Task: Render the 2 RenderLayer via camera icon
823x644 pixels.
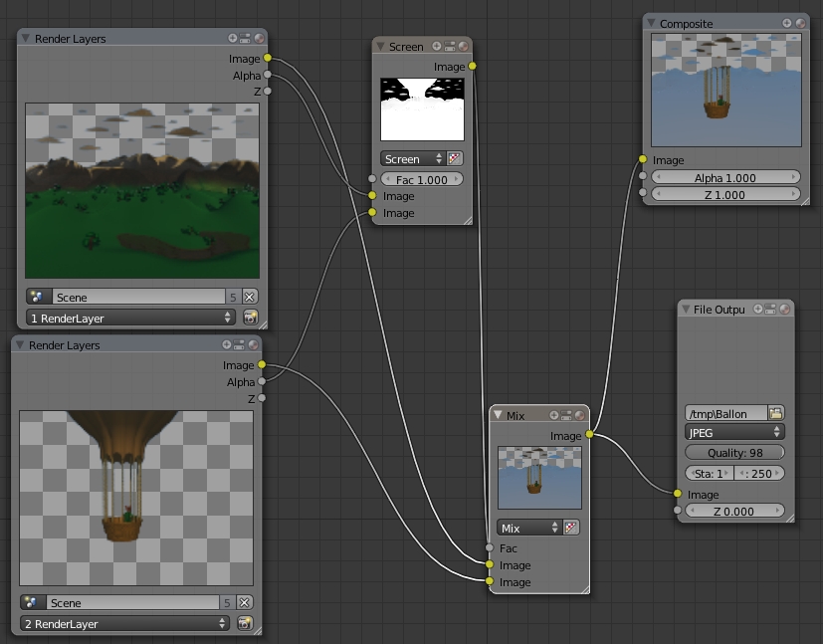Action: [245, 623]
